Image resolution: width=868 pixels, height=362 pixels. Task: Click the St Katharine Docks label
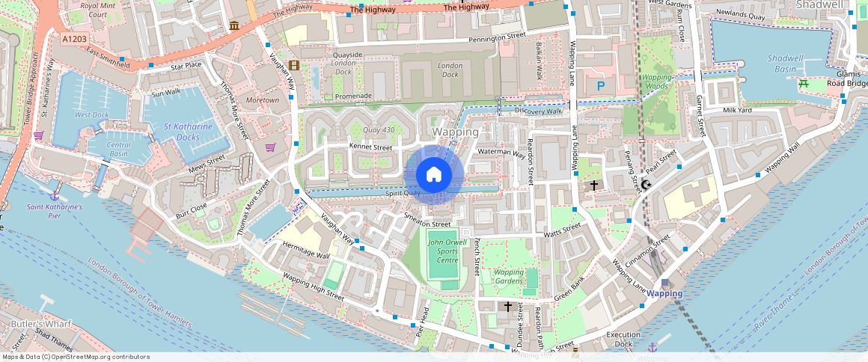[x=189, y=132]
